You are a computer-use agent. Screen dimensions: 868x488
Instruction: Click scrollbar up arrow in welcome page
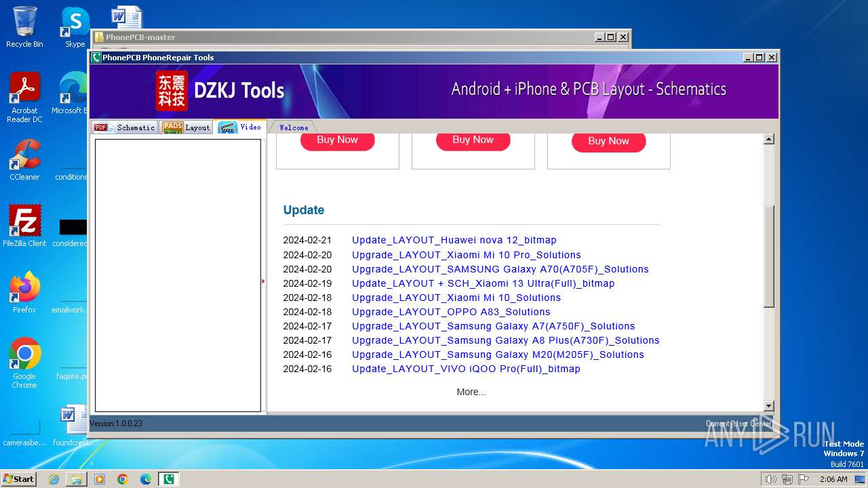click(x=769, y=139)
